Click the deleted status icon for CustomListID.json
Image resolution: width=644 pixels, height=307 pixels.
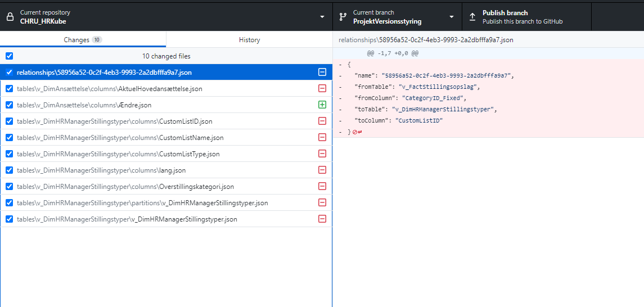(x=322, y=121)
